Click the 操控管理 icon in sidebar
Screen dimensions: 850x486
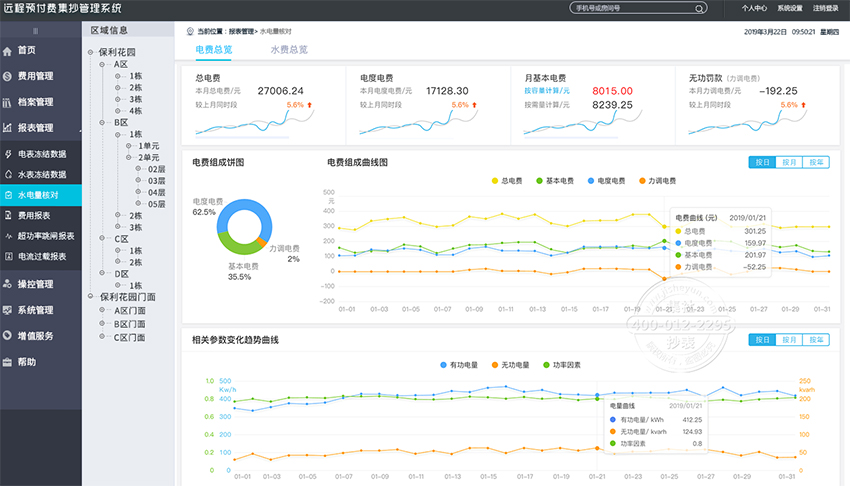click(x=8, y=284)
